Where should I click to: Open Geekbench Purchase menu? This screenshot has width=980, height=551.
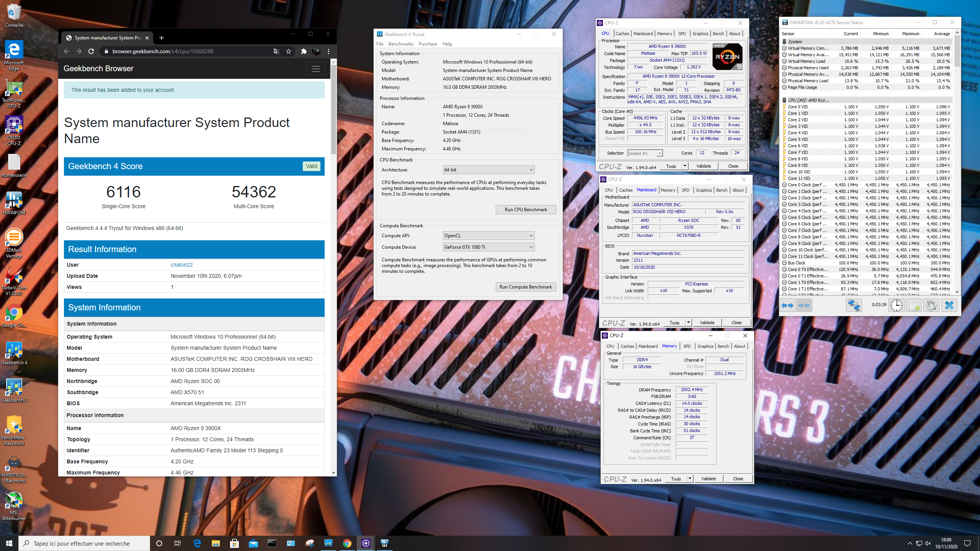tap(428, 44)
